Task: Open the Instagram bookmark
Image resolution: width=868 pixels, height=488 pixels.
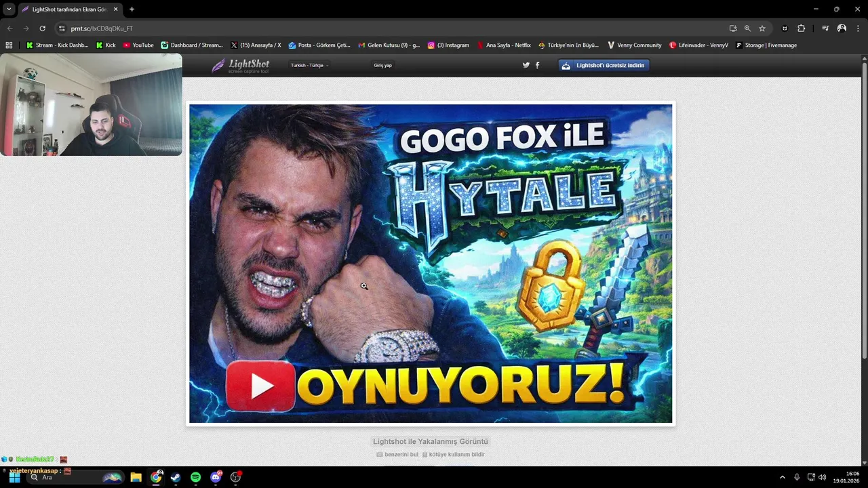Action: coord(448,45)
